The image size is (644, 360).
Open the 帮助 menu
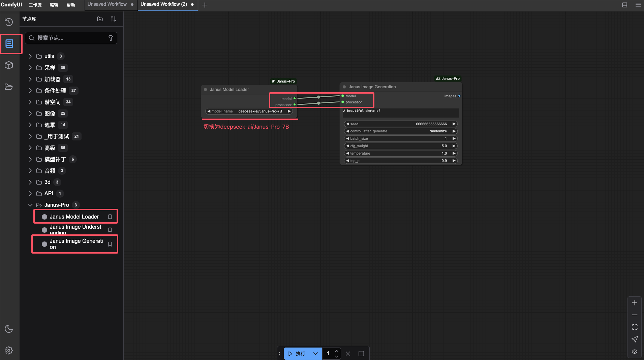click(x=71, y=5)
